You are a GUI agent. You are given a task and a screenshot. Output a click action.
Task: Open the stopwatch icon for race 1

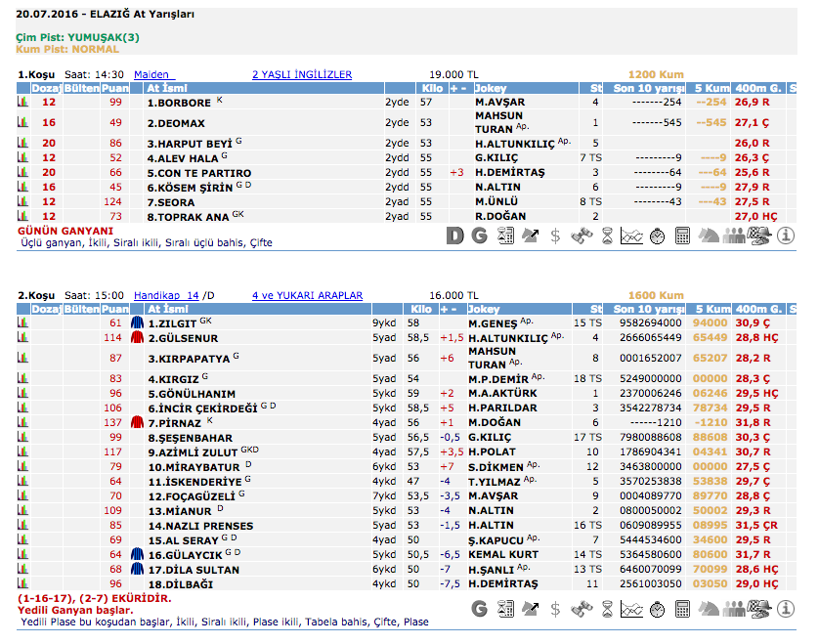click(x=658, y=236)
